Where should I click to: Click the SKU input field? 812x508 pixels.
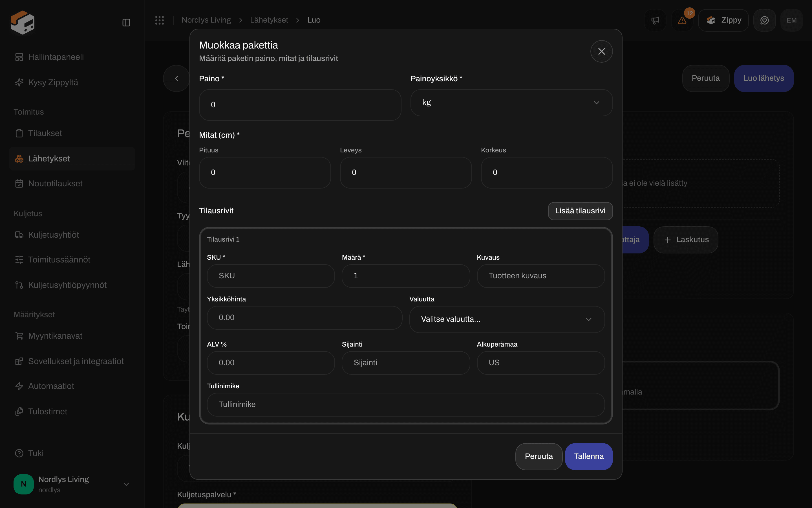(x=271, y=276)
